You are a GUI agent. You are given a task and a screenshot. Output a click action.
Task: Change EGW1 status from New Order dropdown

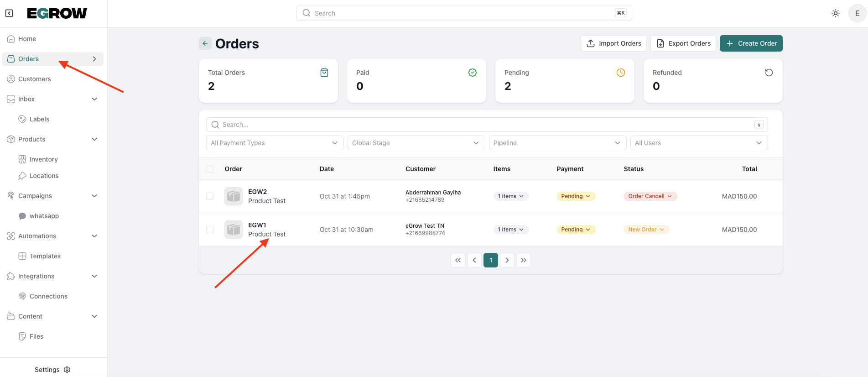click(646, 230)
